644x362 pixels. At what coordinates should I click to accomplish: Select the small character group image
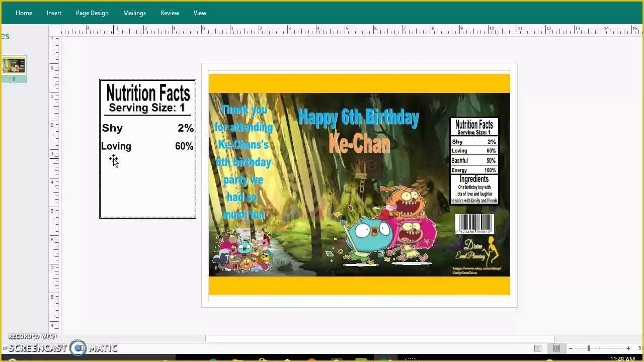tap(243, 252)
